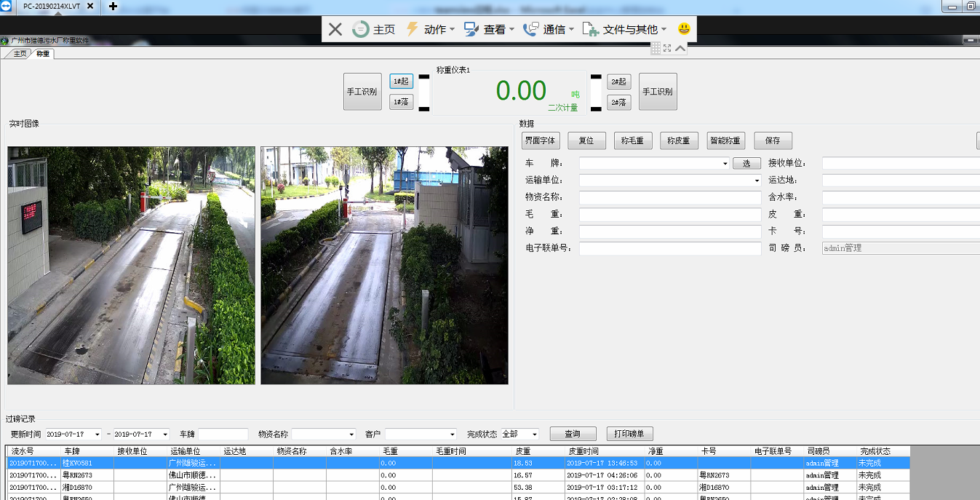Click the 电子联单号 input field
Viewport: 980px width, 500px height.
(x=670, y=248)
